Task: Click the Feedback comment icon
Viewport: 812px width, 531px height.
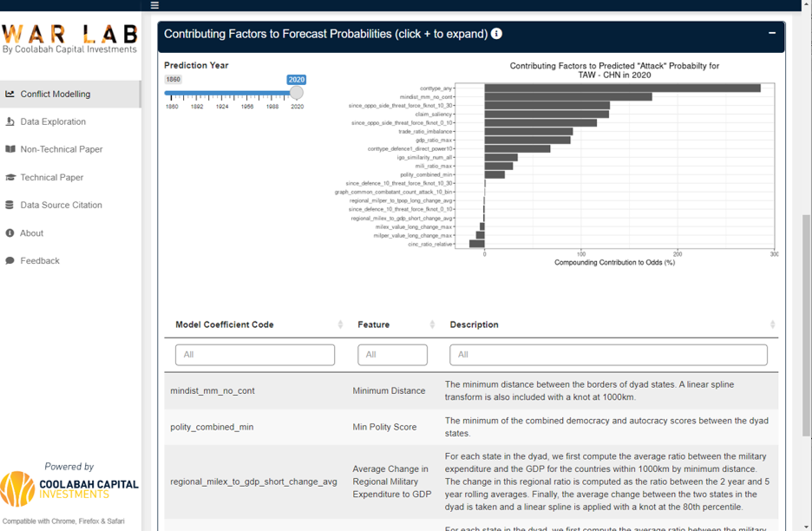Action: 10,260
